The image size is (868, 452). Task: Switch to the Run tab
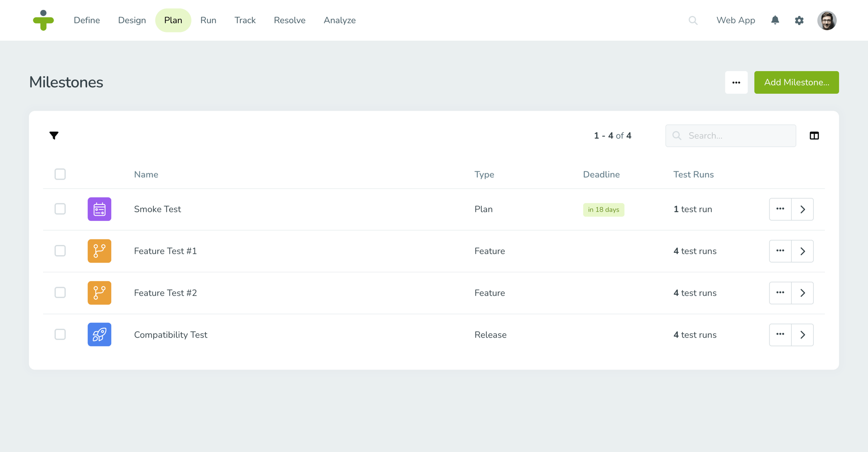point(208,20)
